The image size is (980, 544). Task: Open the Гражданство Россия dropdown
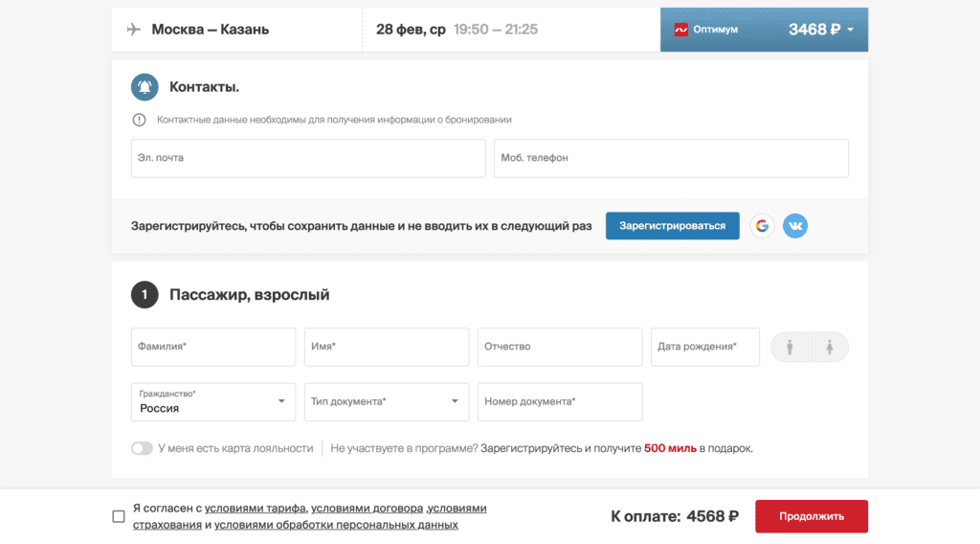click(x=213, y=402)
